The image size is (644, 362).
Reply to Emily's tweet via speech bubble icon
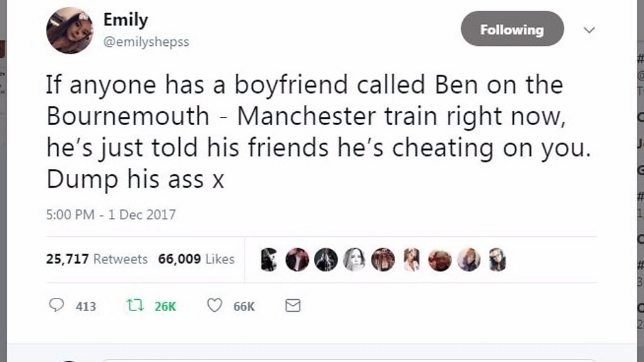(57, 306)
